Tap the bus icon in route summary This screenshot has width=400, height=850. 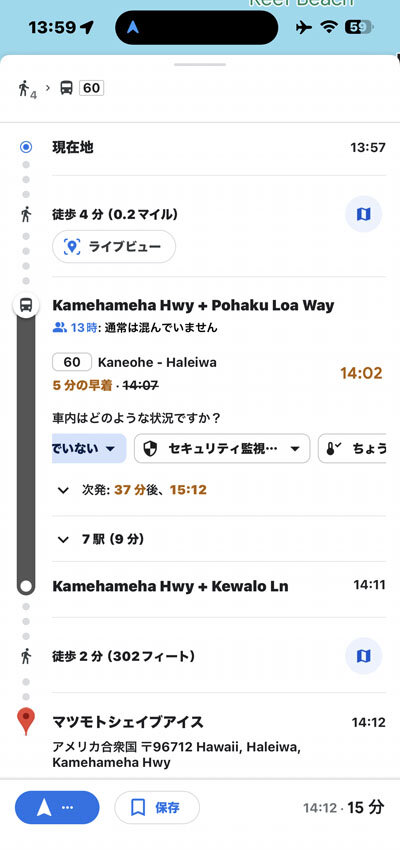tap(66, 88)
